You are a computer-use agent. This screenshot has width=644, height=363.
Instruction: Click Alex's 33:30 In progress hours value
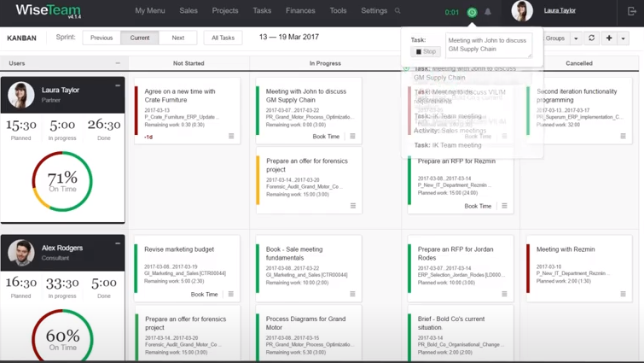[62, 283]
